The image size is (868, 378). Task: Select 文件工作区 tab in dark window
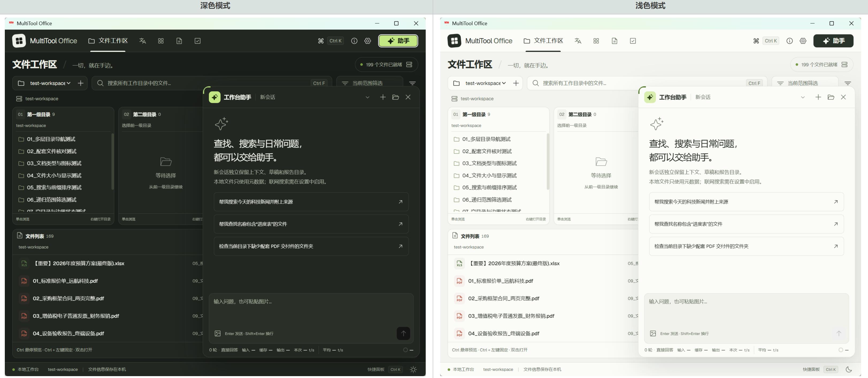(108, 41)
